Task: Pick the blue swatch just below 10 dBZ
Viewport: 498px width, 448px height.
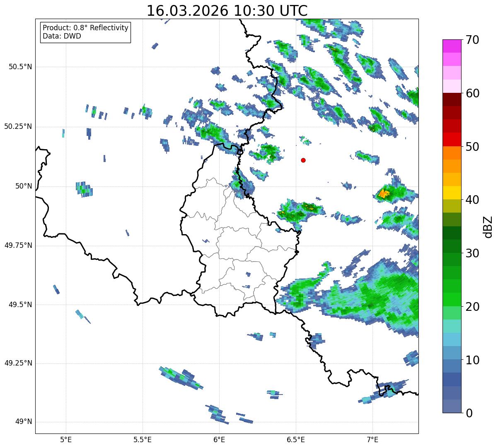Action: click(452, 366)
